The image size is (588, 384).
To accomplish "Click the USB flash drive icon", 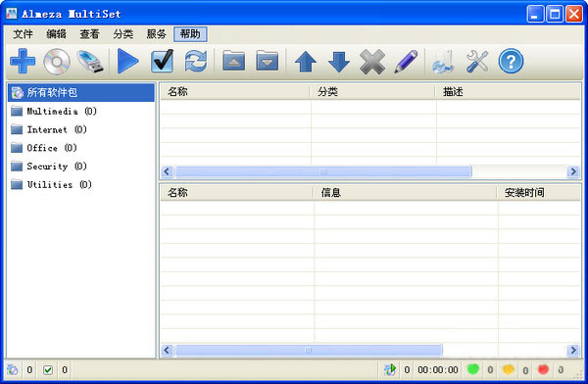I will (x=90, y=62).
